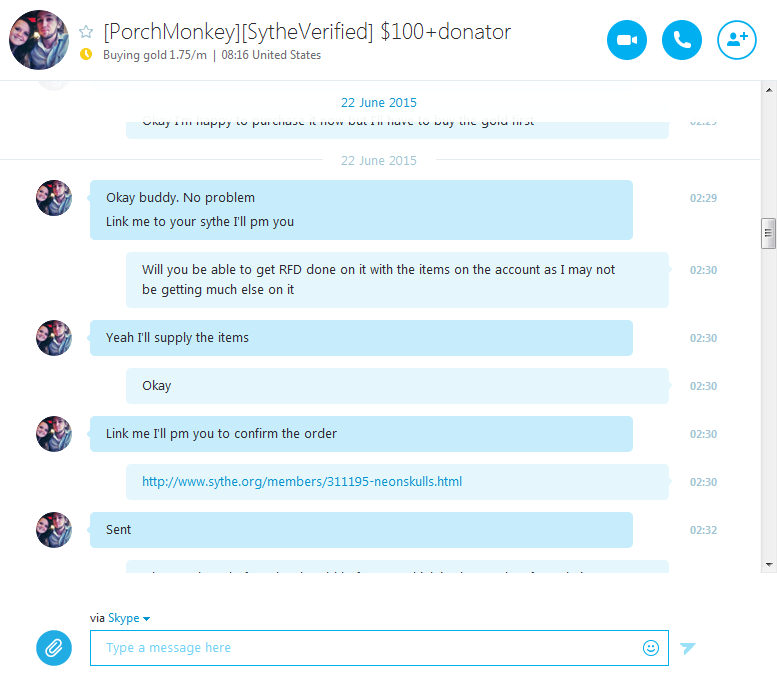Open the large contact profile picture in the header
777x681 pixels.
(39, 40)
